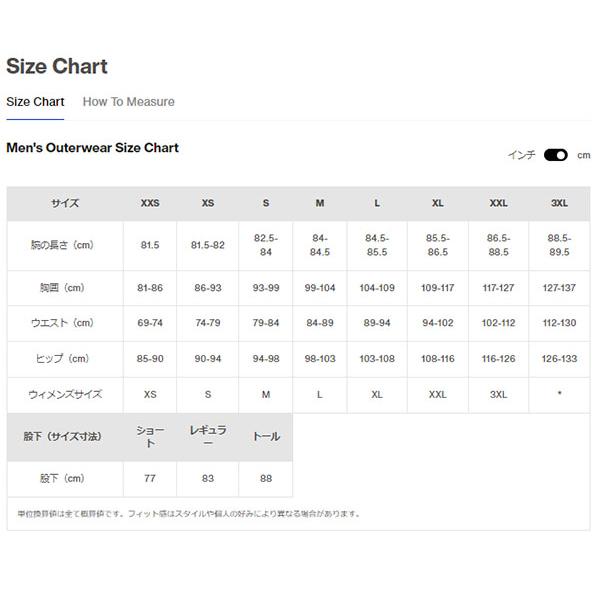Click the ウエスト (cm) row label
Screen dimensions: 600x600
[65, 323]
